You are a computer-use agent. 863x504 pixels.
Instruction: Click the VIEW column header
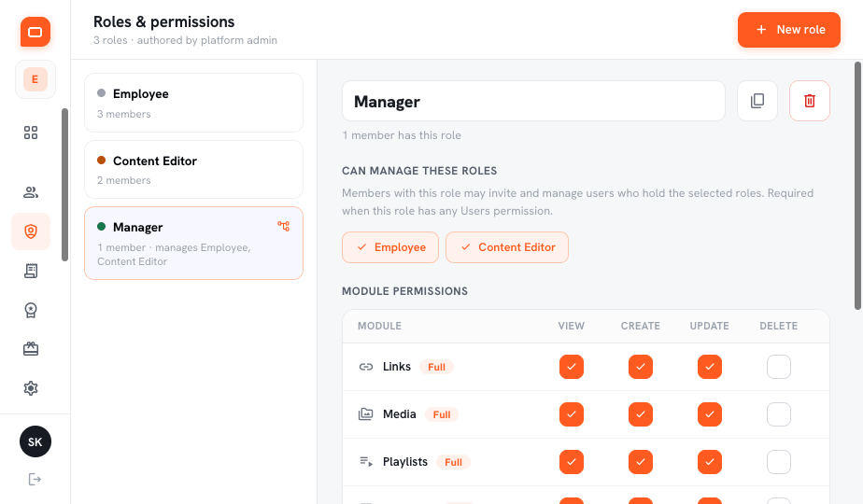click(572, 326)
